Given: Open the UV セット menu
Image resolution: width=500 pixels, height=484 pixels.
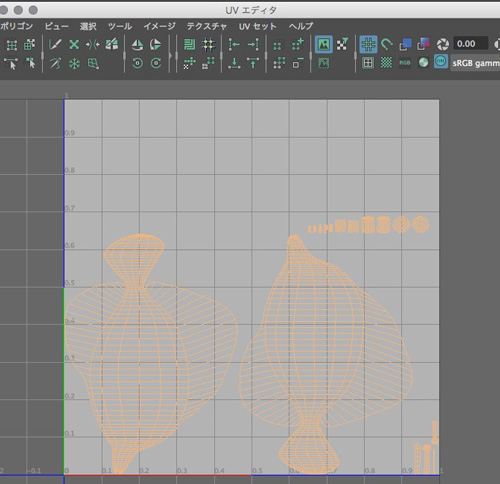Looking at the screenshot, I should coord(258,26).
